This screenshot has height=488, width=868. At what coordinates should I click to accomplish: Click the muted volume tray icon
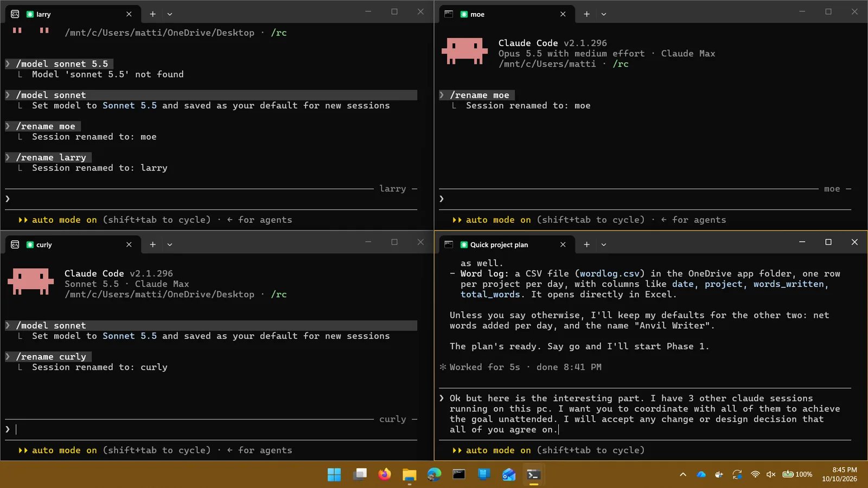point(771,474)
